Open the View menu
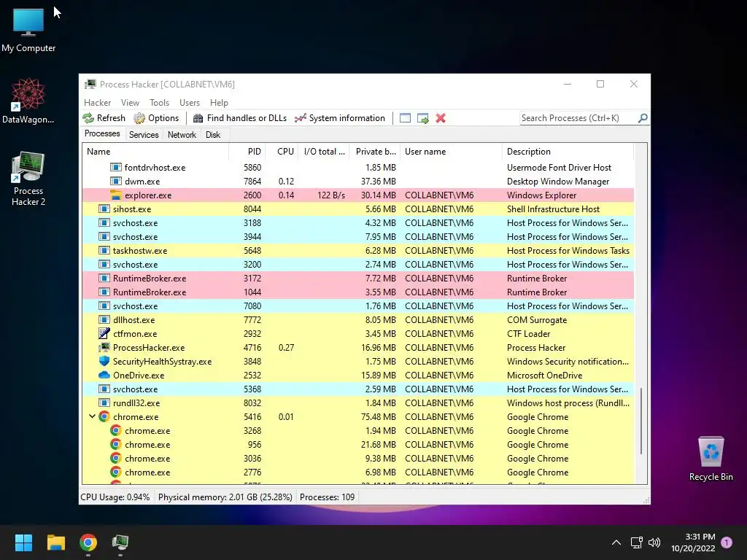Viewport: 747px width, 560px height. [x=130, y=102]
